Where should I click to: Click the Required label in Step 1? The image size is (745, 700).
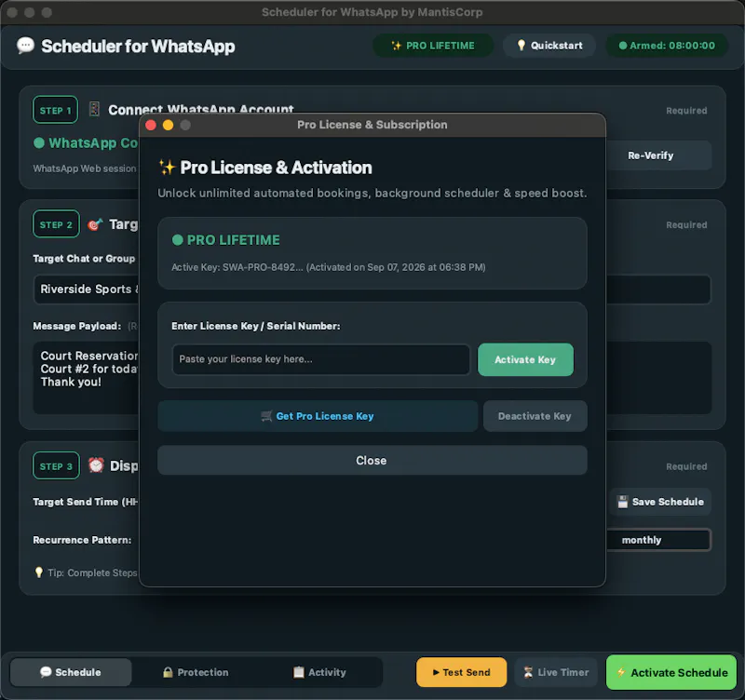click(686, 111)
